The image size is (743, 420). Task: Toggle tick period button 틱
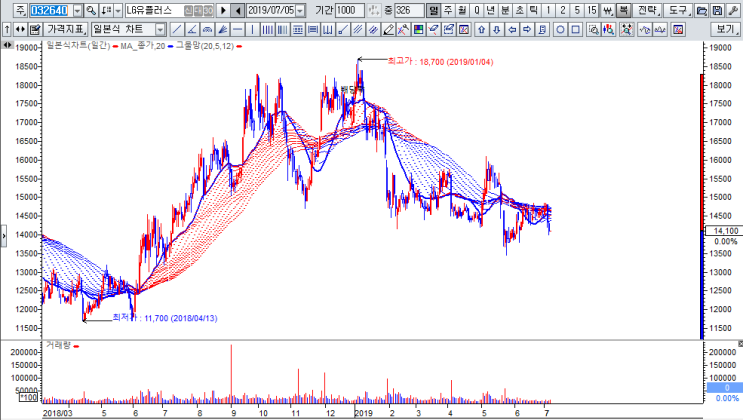[534, 10]
